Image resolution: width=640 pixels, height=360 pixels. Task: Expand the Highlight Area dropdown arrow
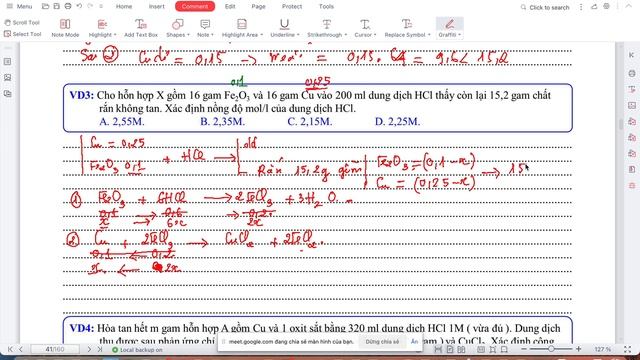click(261, 35)
